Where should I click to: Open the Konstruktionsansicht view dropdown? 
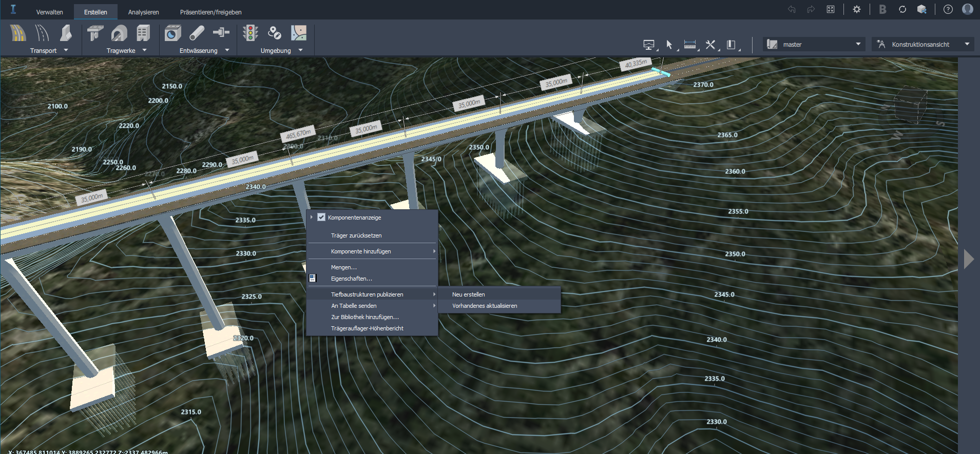923,44
